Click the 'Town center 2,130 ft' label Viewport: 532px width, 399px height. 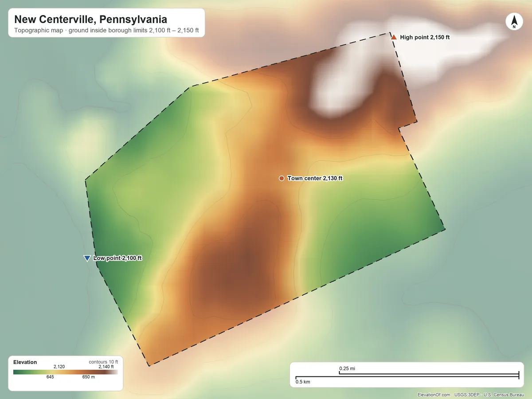(315, 178)
